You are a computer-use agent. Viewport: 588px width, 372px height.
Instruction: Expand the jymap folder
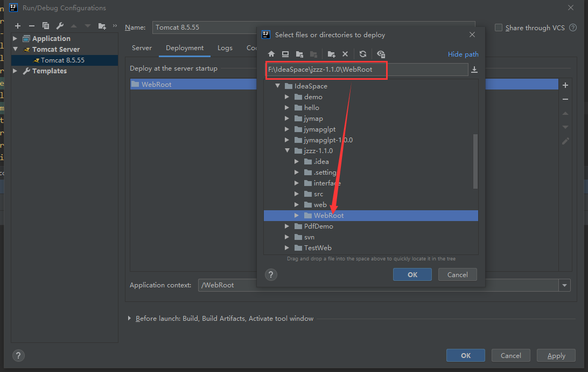click(x=287, y=118)
